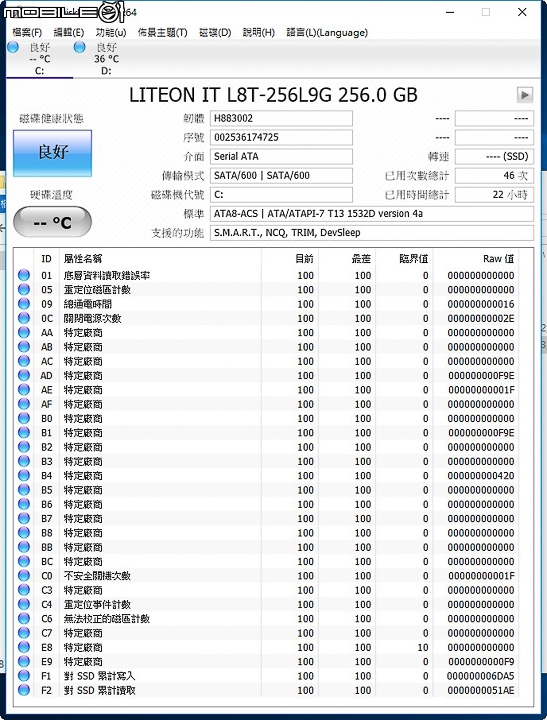Click the status icon for attribute AC
The height and width of the screenshot is (720, 547).
24,361
